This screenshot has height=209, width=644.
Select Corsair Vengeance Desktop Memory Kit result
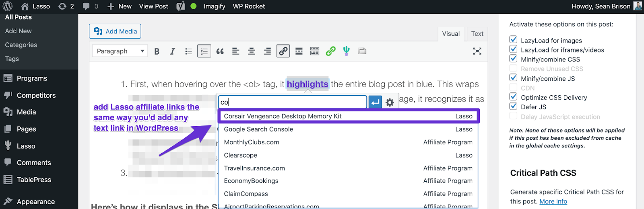click(x=349, y=116)
